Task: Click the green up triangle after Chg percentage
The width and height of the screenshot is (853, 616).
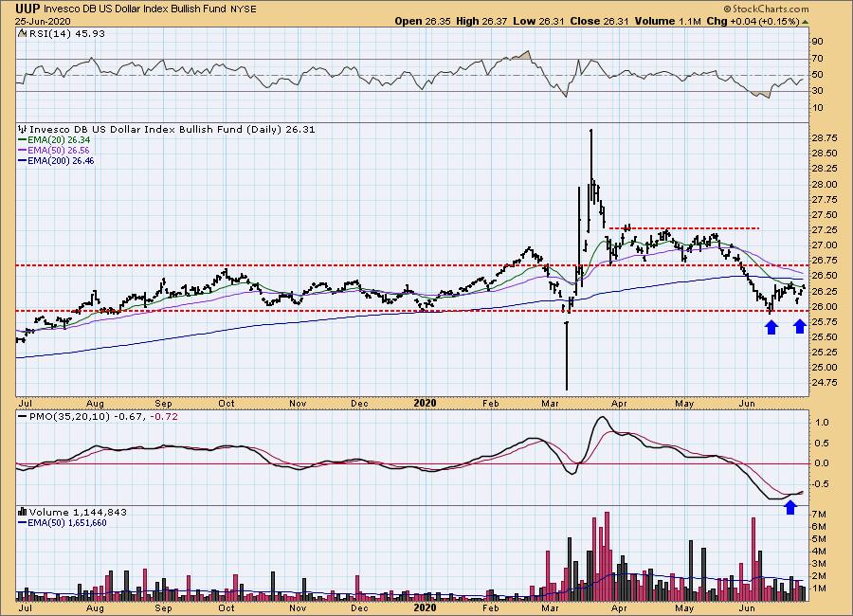Action: tap(805, 22)
